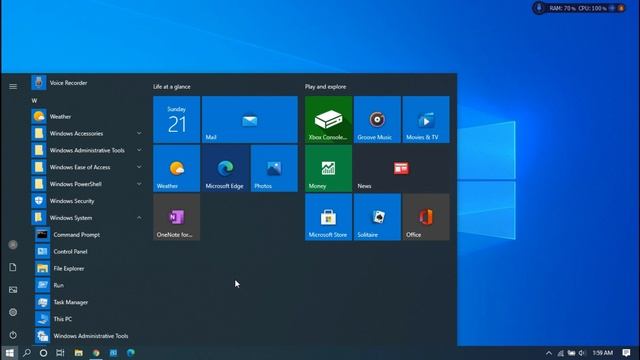Expand the Windows PowerShell folder chevron
The height and width of the screenshot is (360, 640).
tap(139, 184)
